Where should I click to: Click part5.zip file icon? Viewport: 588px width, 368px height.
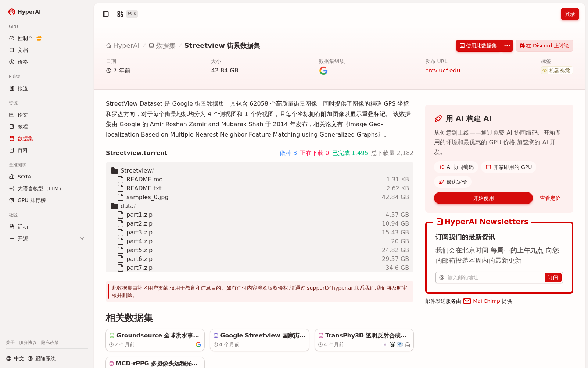click(x=121, y=250)
